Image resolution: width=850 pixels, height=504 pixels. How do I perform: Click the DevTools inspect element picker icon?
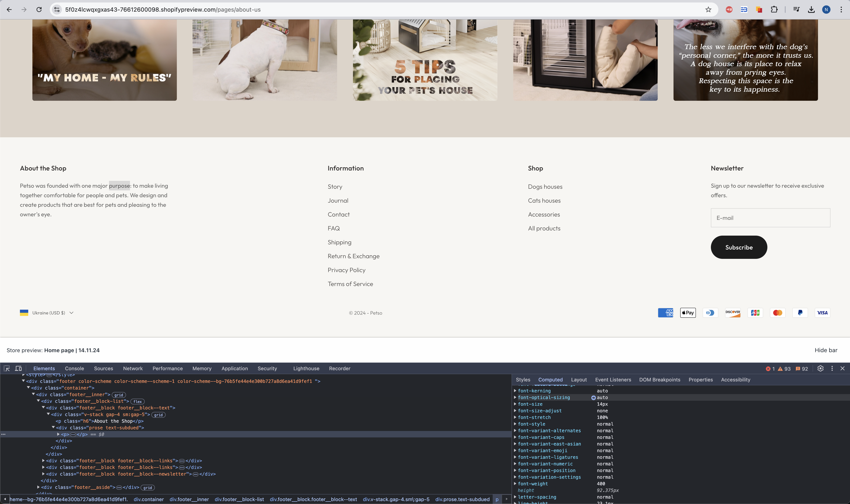coord(6,369)
